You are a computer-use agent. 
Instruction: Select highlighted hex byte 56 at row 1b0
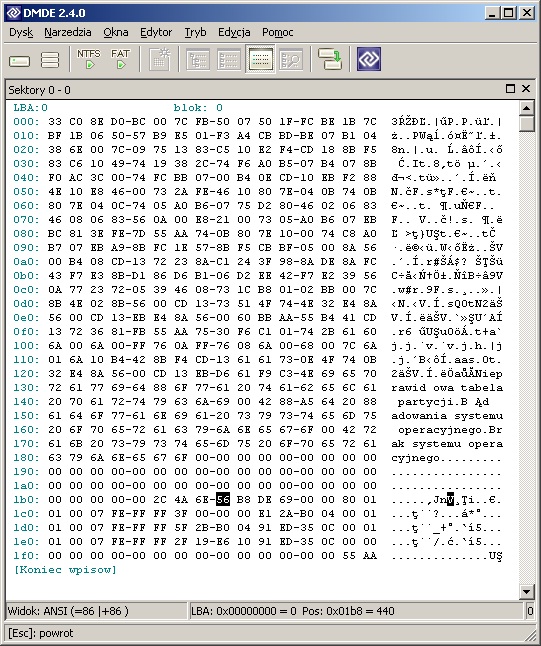(223, 500)
